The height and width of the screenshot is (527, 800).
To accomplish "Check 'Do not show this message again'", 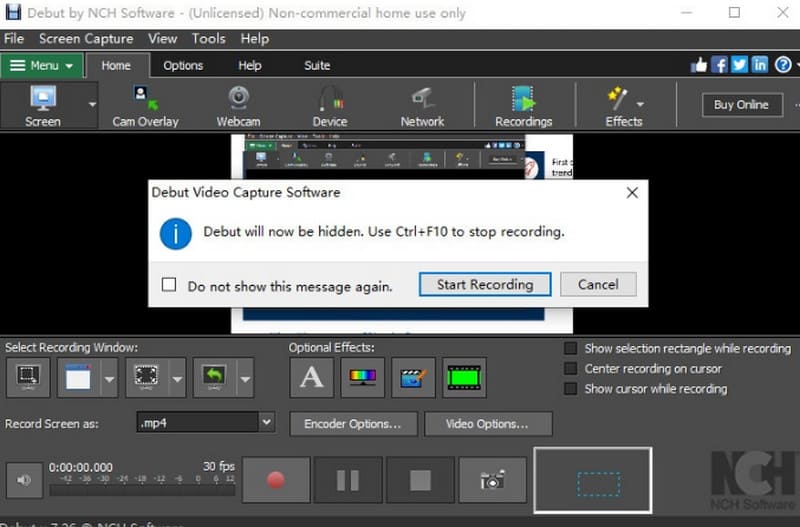I will point(169,285).
